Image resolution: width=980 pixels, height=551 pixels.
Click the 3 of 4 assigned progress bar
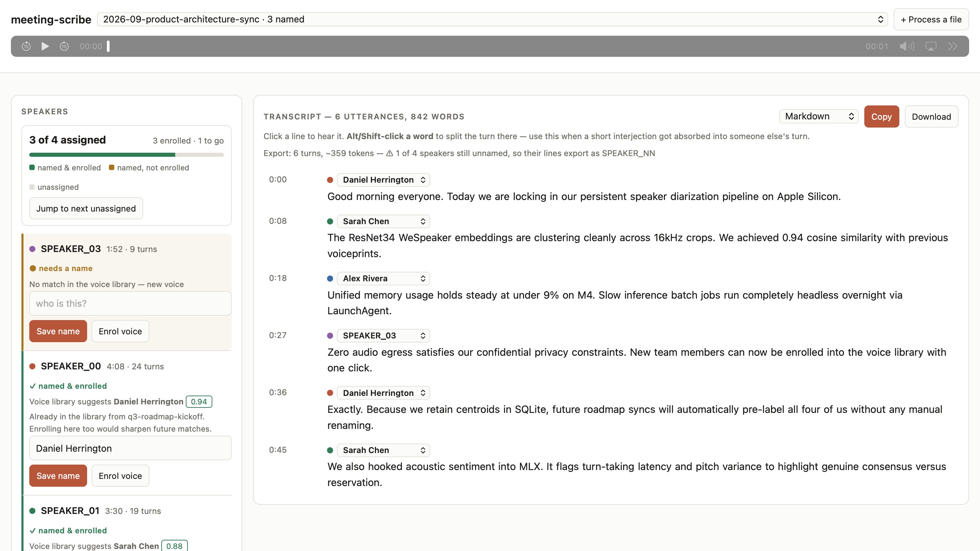click(x=126, y=155)
